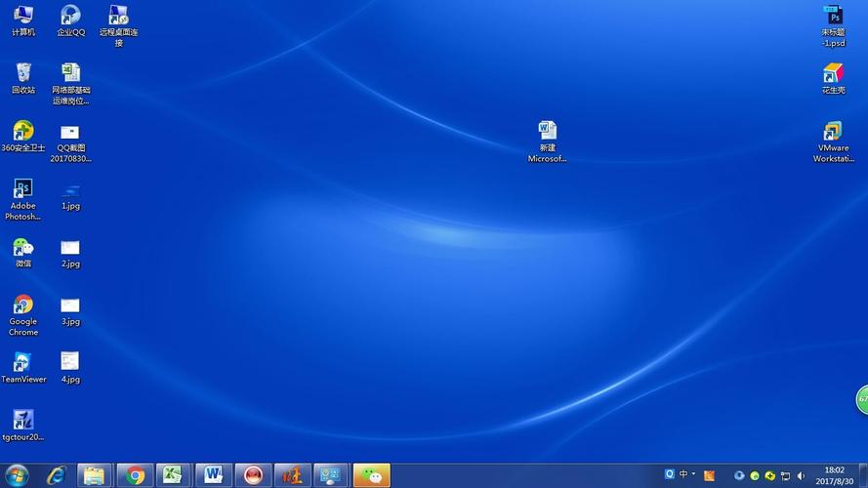This screenshot has height=488, width=868.
Task: Open WeChat from the taskbar
Action: 371,475
